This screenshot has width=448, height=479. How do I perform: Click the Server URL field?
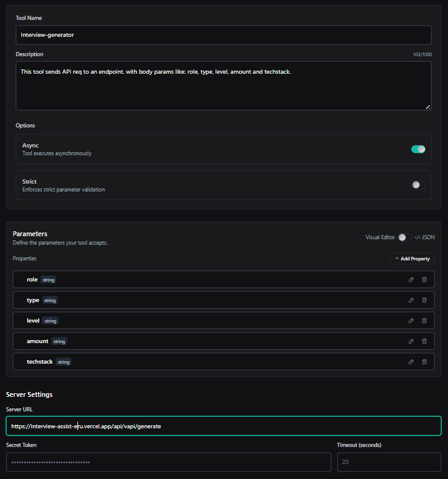coord(223,426)
